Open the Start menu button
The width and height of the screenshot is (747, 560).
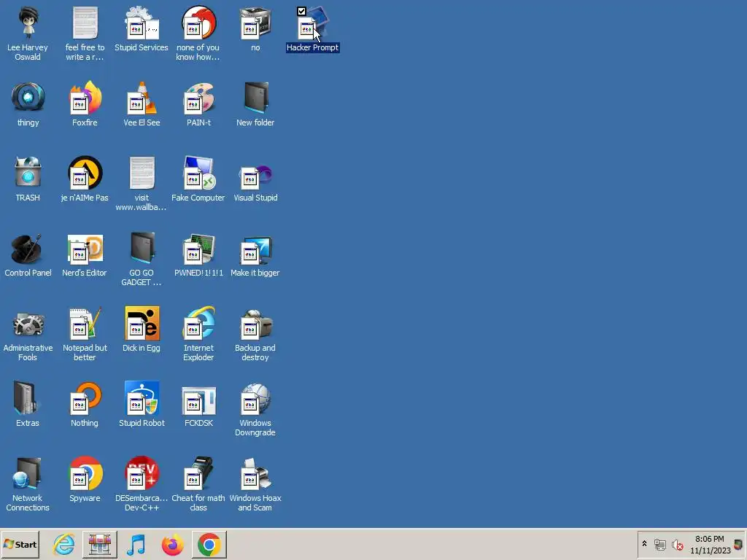click(x=20, y=544)
